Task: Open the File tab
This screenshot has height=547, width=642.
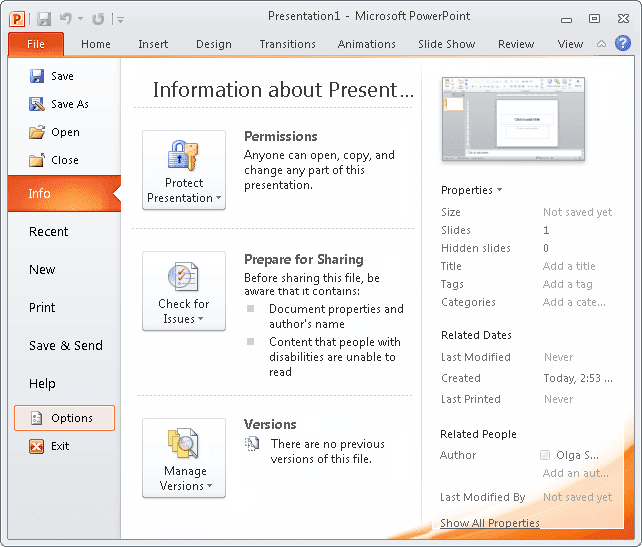Action: [36, 44]
